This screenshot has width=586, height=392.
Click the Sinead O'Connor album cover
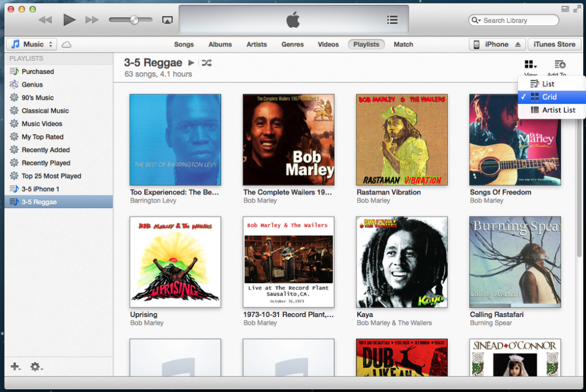(515, 358)
